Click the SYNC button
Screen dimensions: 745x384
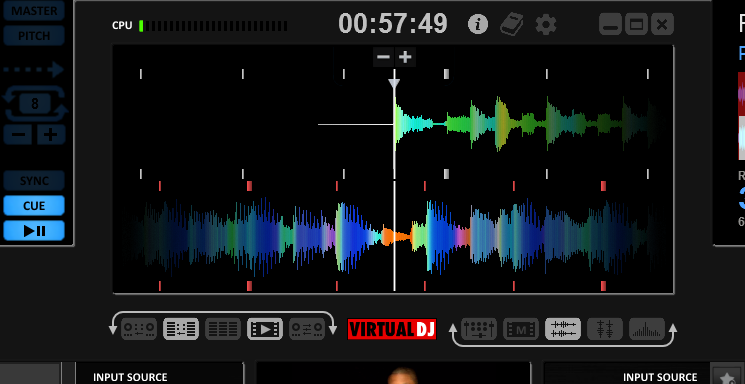pos(34,181)
